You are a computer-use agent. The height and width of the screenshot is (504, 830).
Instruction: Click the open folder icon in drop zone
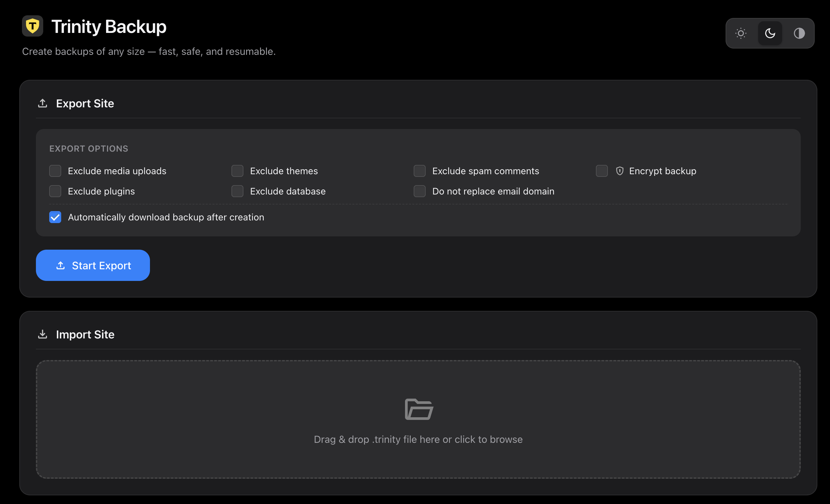point(418,409)
